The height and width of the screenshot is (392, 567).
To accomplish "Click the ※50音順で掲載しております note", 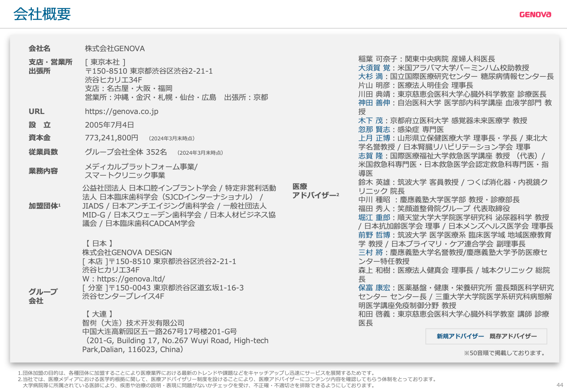I will click(505, 353).
